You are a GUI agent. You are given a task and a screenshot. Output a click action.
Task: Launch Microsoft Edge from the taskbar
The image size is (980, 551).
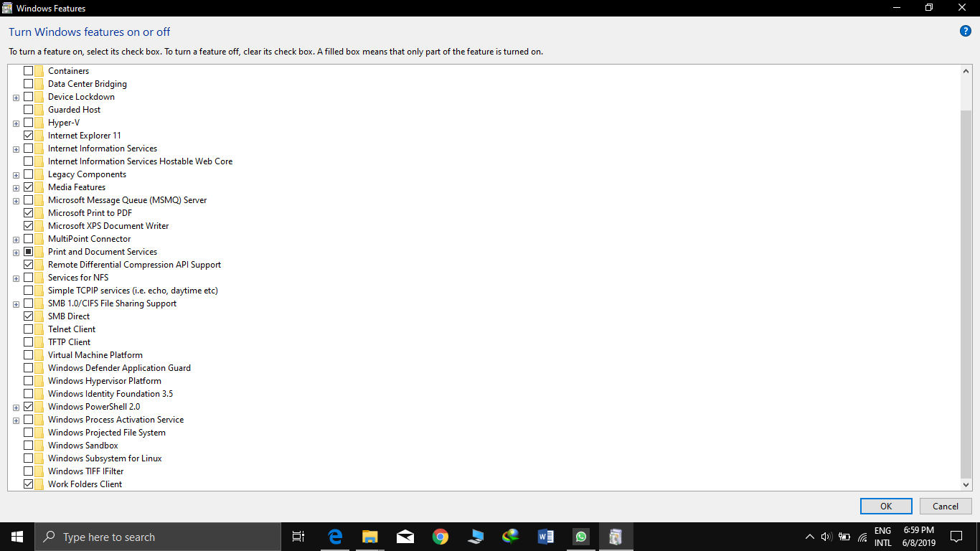(x=335, y=537)
